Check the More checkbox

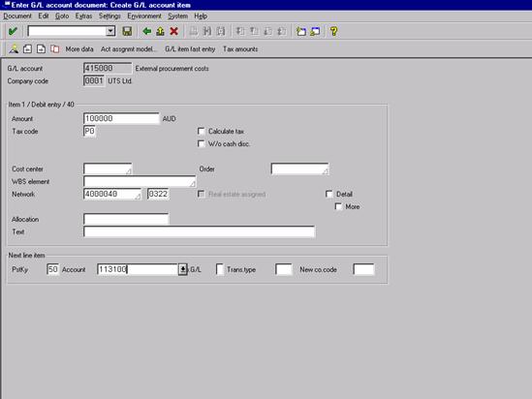(338, 206)
